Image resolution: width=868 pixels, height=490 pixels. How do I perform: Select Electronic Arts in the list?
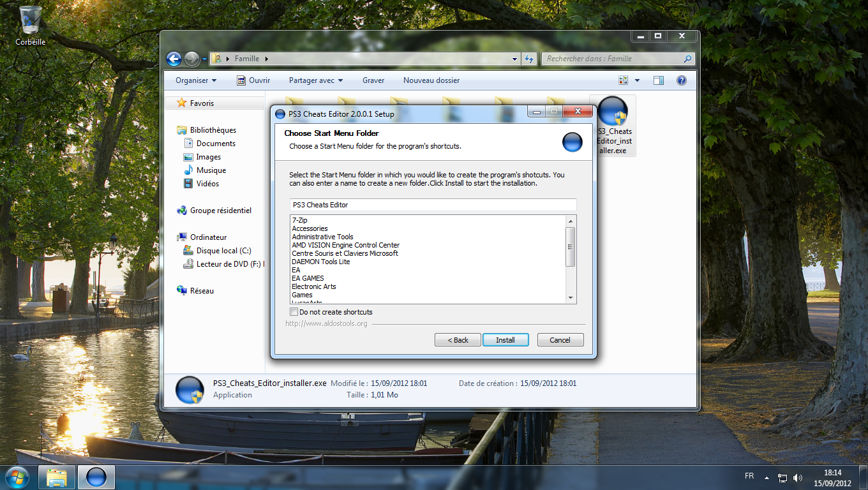(313, 286)
